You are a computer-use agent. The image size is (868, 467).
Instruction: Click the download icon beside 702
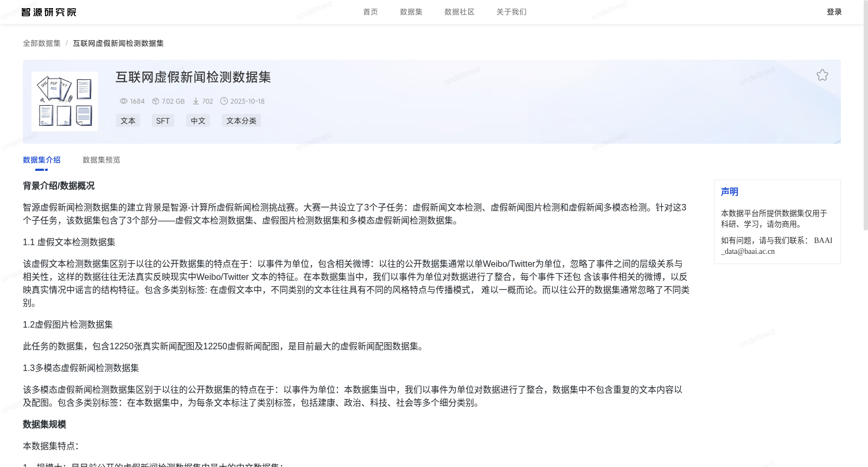click(196, 101)
